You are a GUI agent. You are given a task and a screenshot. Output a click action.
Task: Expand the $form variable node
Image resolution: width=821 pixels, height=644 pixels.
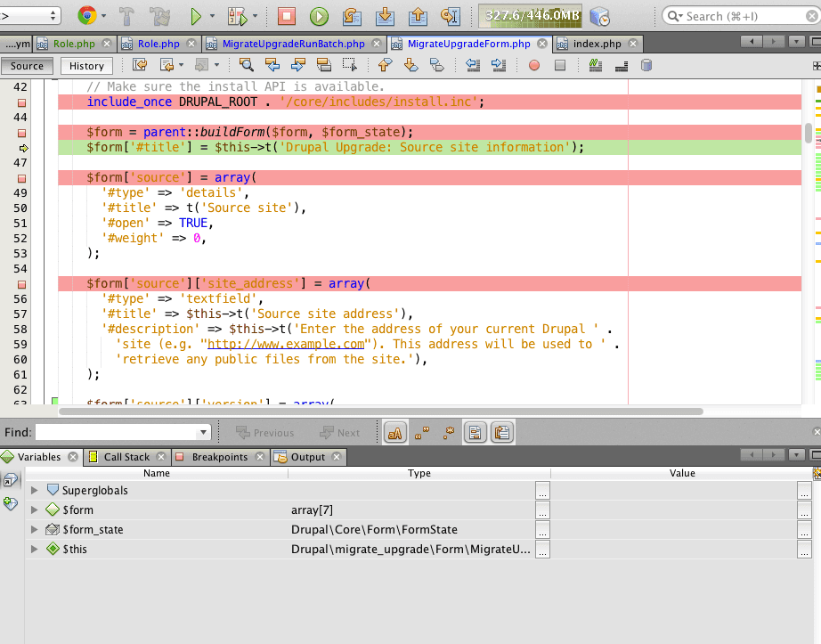coord(34,509)
